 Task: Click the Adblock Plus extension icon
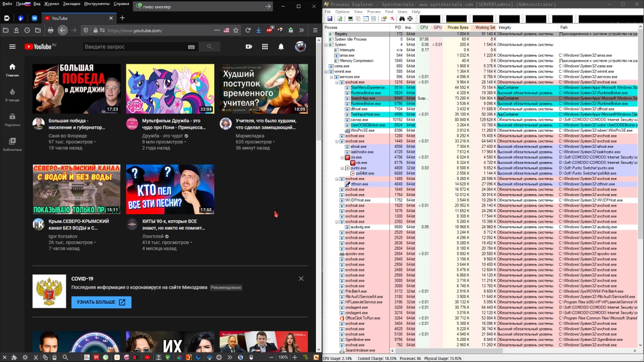tap(270, 30)
